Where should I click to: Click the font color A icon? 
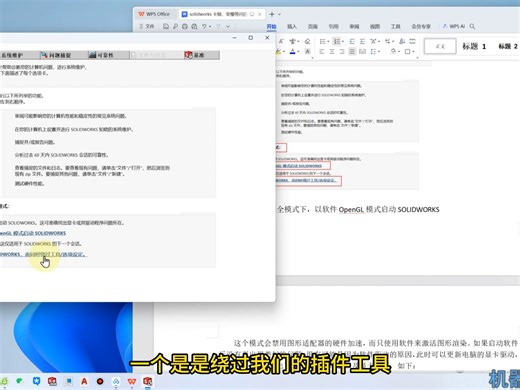pyautogui.click(x=292, y=51)
